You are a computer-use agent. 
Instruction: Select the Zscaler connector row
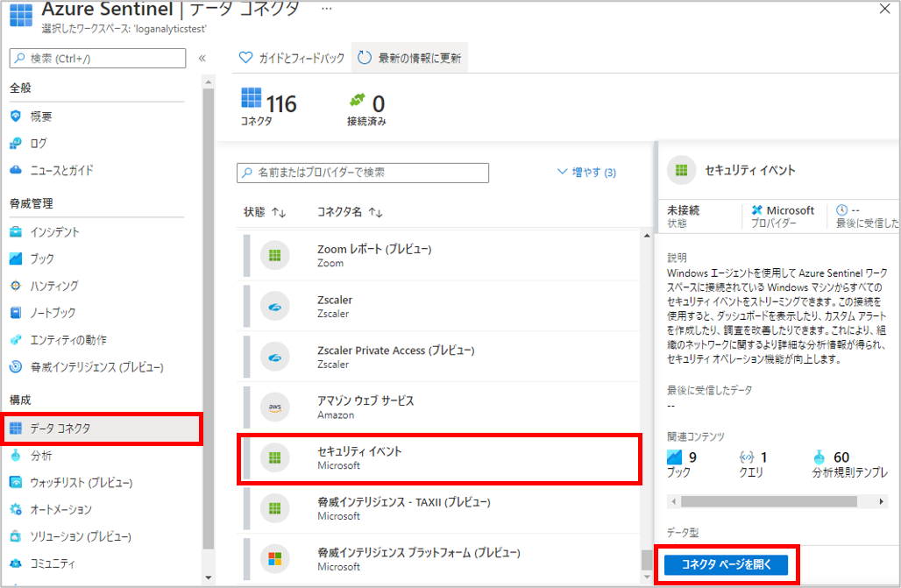pos(440,306)
